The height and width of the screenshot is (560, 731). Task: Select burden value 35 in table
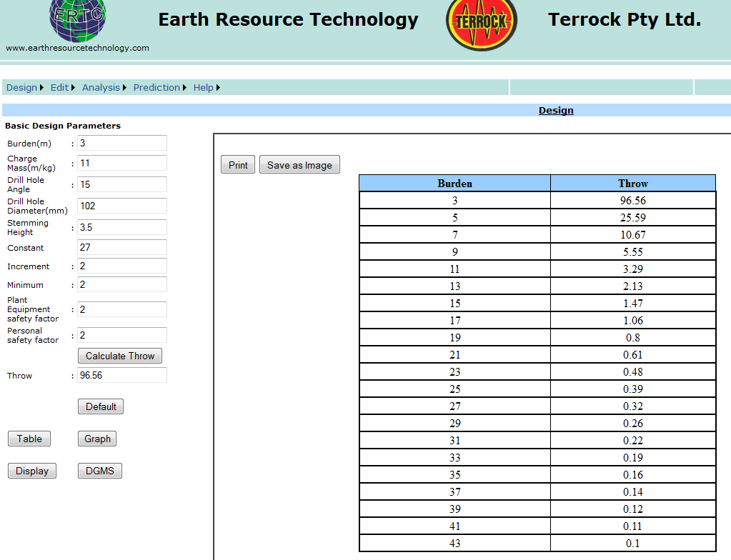[454, 475]
